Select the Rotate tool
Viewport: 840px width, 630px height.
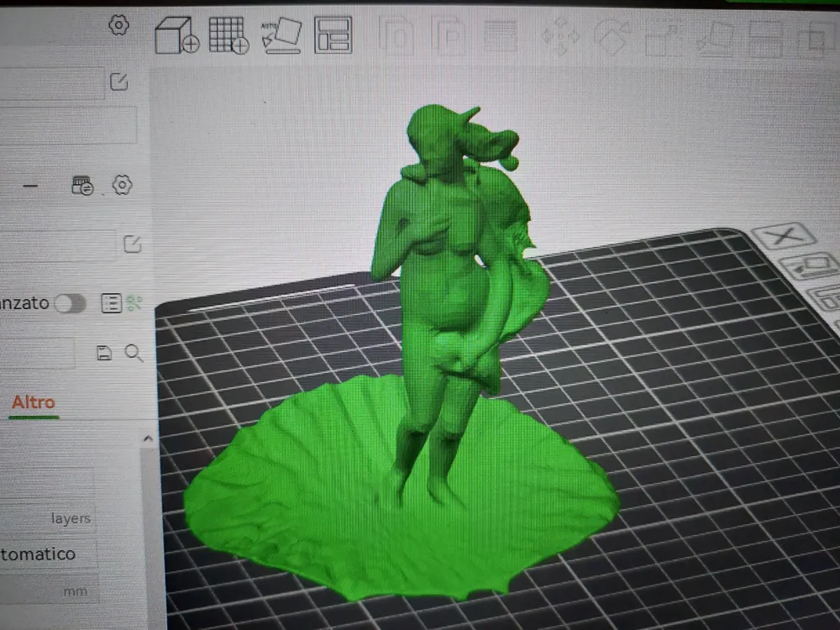pyautogui.click(x=612, y=36)
